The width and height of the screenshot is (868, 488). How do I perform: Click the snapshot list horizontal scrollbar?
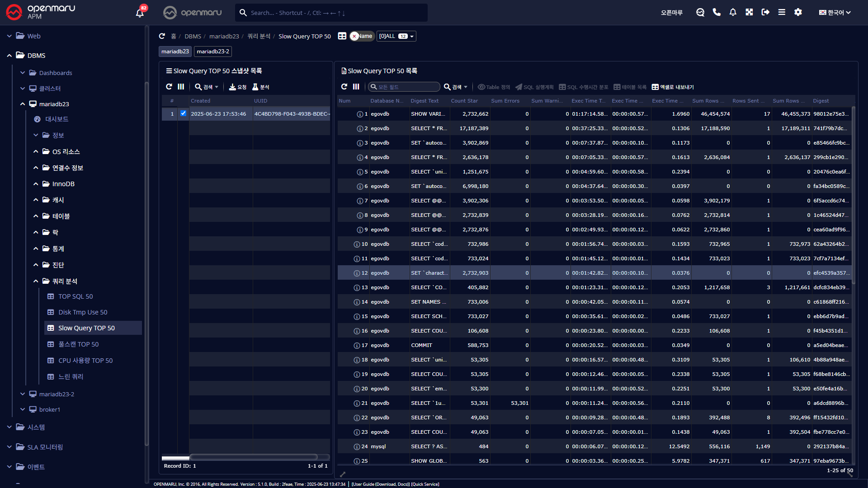point(253,457)
